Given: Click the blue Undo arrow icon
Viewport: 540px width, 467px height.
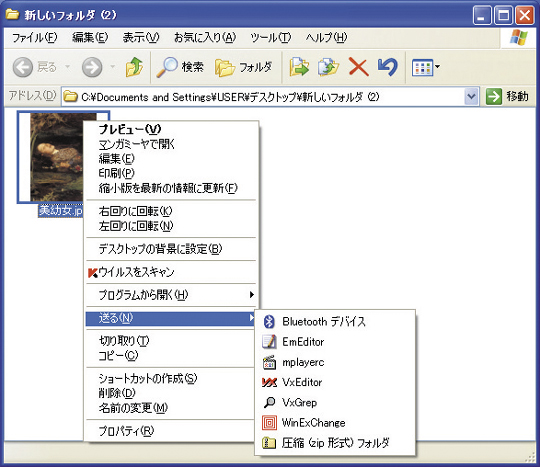Looking at the screenshot, I should click(388, 67).
